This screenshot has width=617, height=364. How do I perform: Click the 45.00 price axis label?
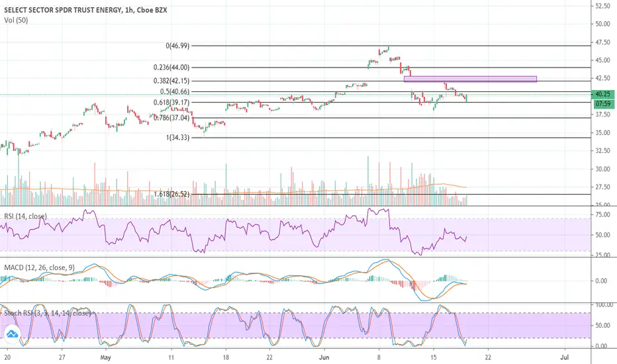[x=603, y=60]
